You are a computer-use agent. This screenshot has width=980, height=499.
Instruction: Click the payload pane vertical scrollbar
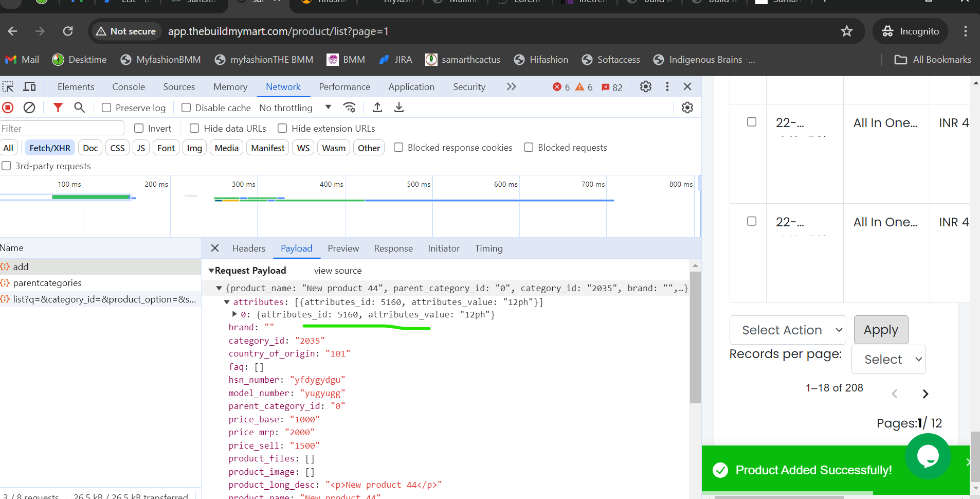pos(695,337)
